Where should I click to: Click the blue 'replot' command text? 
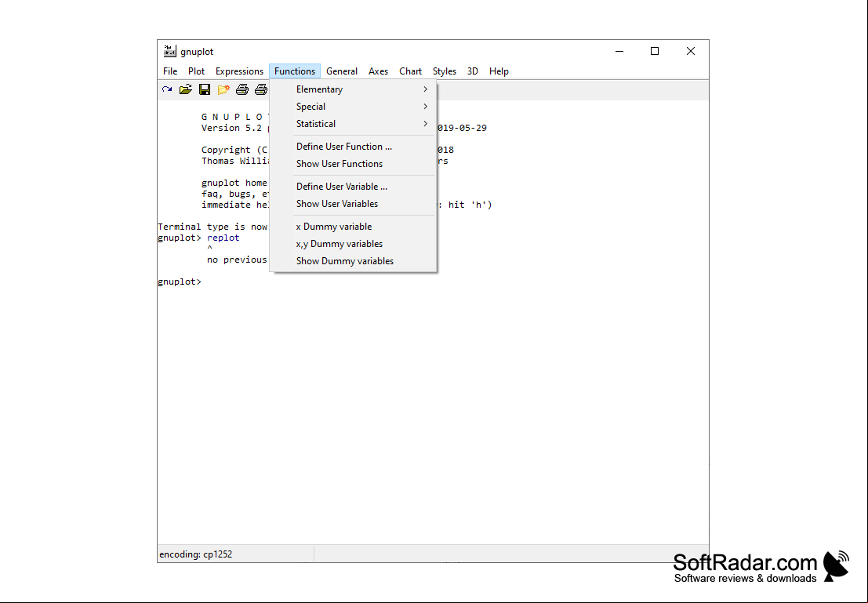223,238
